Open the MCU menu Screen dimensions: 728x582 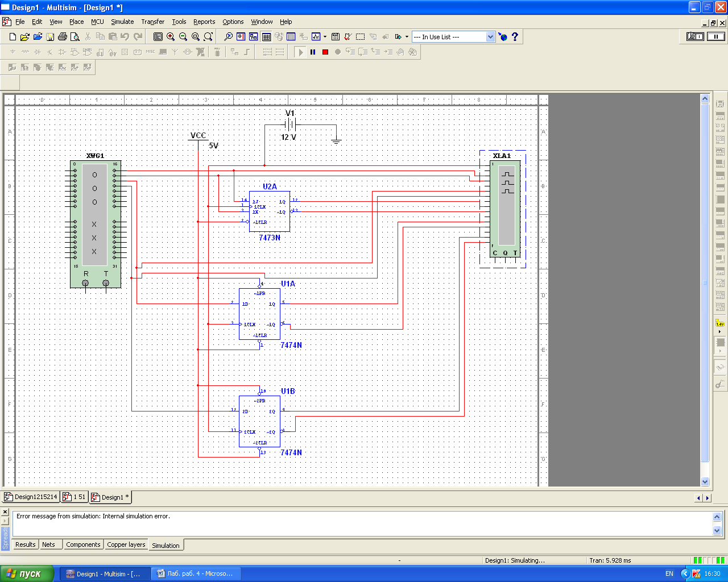point(97,22)
